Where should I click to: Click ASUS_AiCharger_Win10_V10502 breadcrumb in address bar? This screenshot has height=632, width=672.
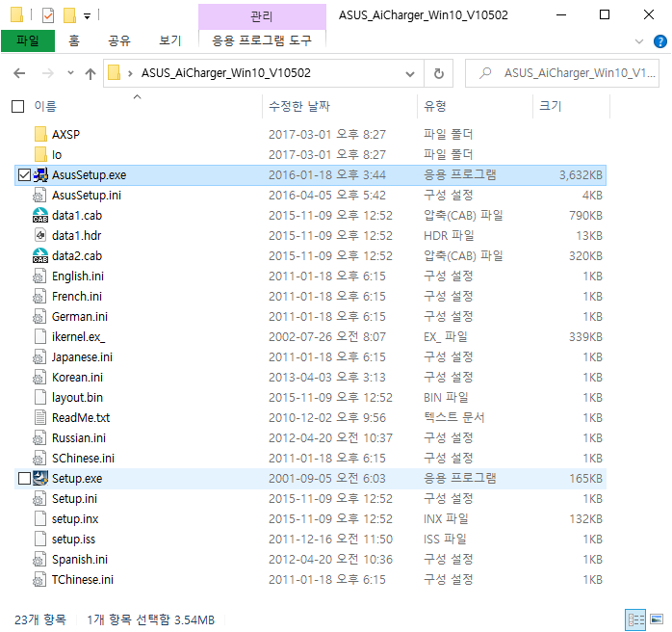pyautogui.click(x=226, y=73)
